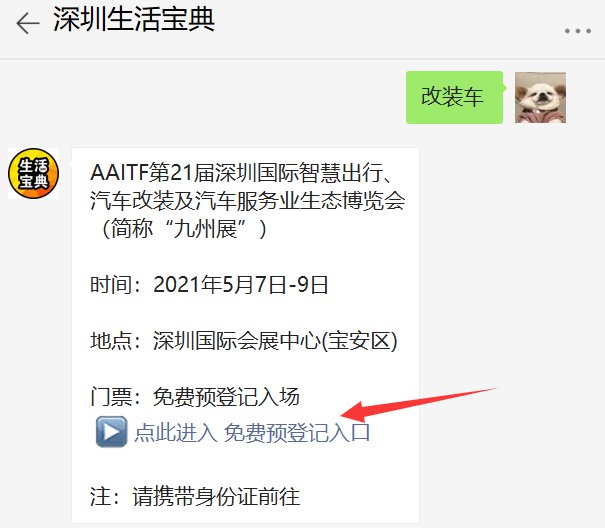Tap the blue play icon before the link
This screenshot has height=528, width=605.
click(111, 432)
